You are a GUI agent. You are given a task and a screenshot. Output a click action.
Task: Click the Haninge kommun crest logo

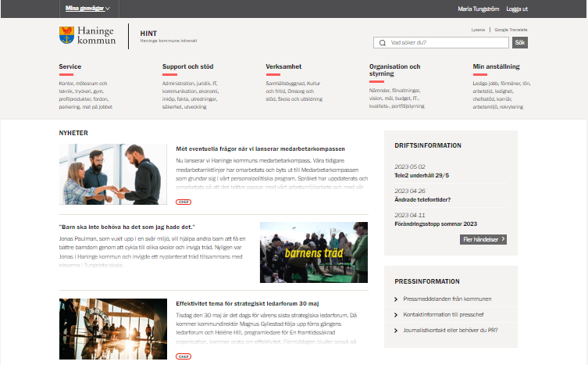click(x=66, y=36)
